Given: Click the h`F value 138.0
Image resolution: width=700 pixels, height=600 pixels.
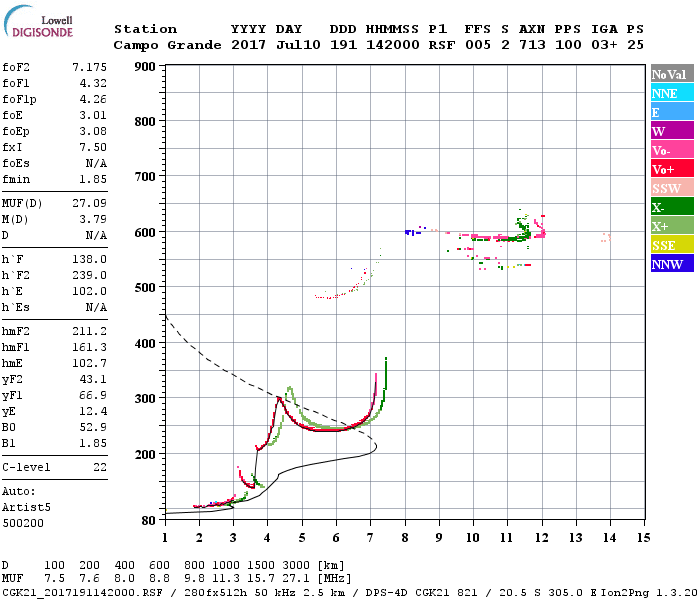Looking at the screenshot, I should click(89, 259).
